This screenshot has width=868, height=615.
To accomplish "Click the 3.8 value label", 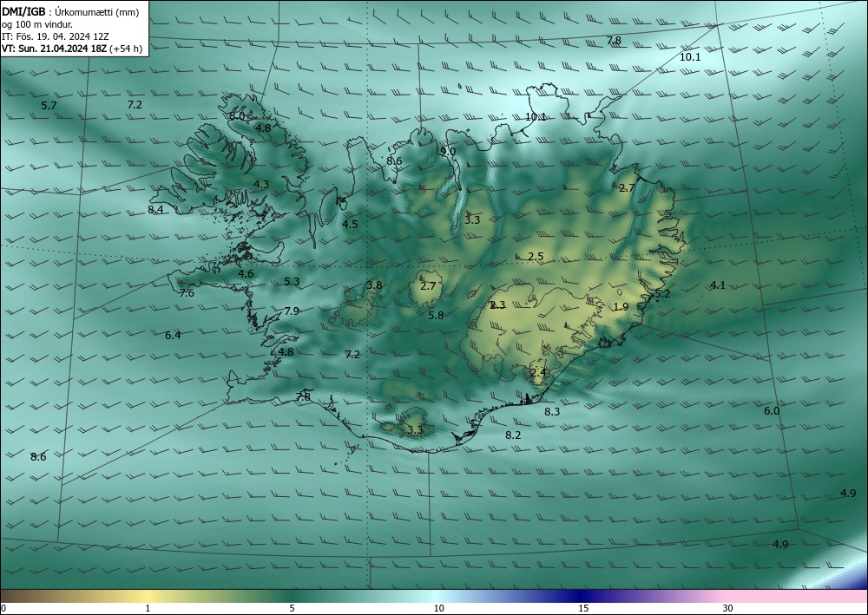I will click(x=374, y=285).
